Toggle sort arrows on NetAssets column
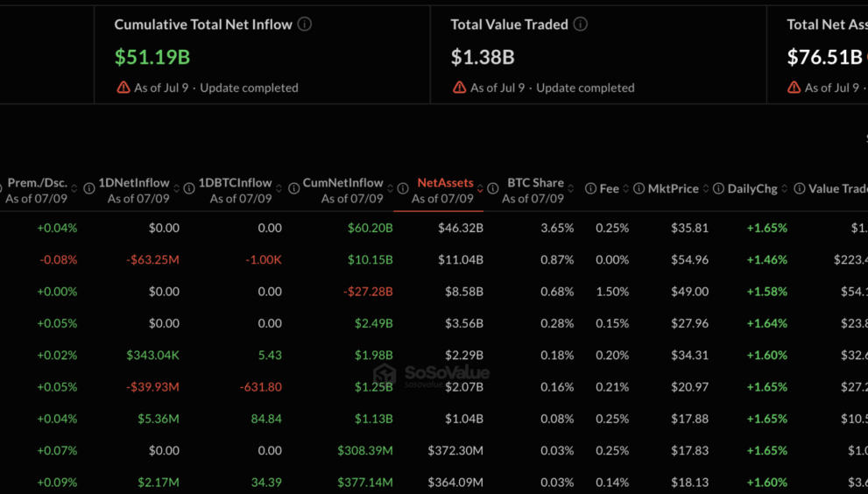The image size is (868, 494). pyautogui.click(x=480, y=189)
